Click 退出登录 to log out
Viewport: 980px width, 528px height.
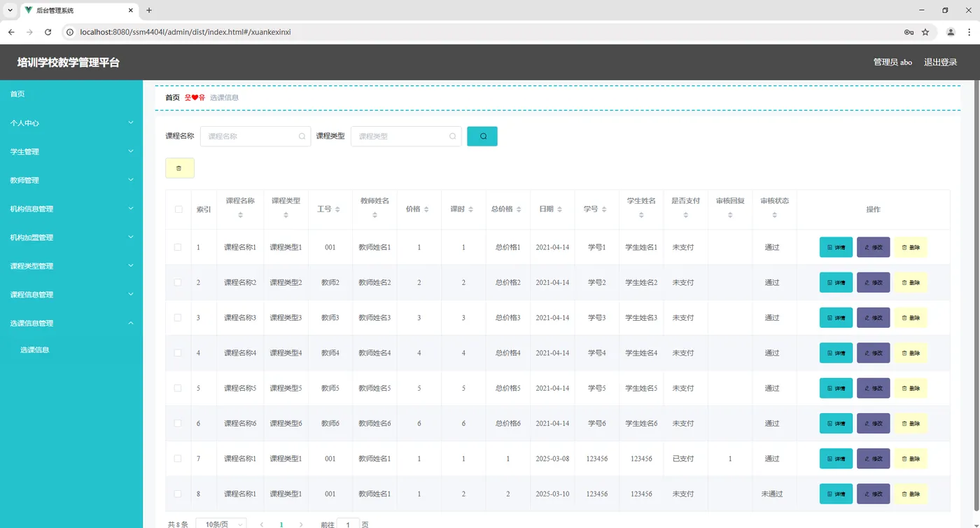pyautogui.click(x=940, y=62)
